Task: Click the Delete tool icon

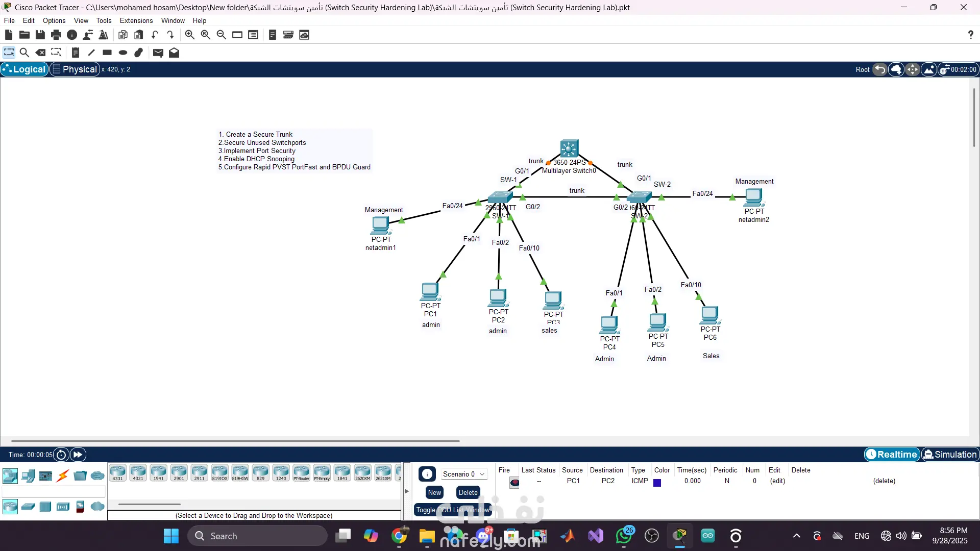Action: [40, 53]
